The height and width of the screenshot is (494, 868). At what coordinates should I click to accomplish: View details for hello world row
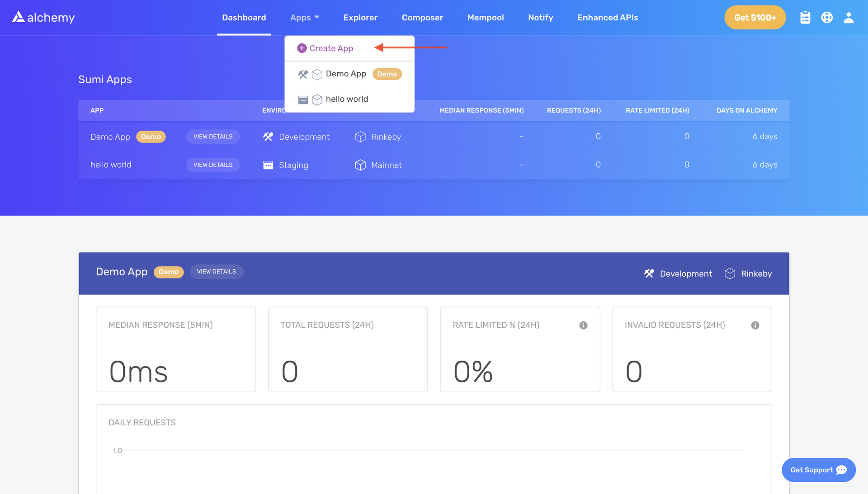click(x=213, y=164)
